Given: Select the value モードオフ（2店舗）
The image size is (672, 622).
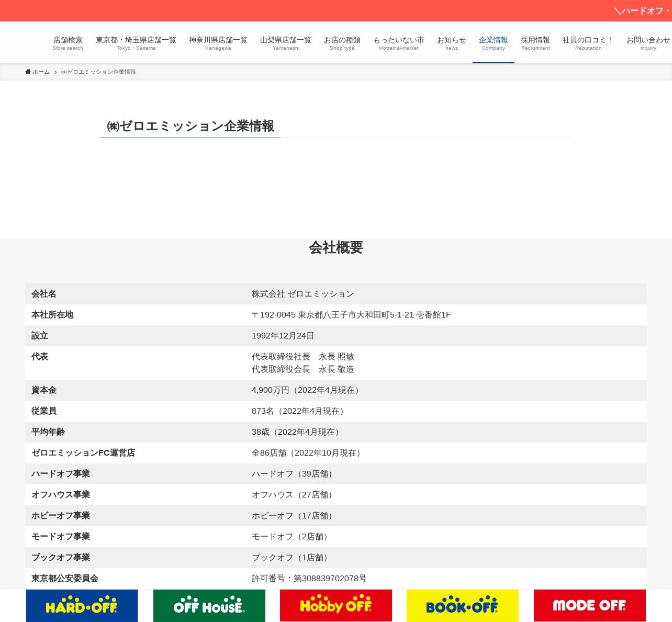Looking at the screenshot, I should click(292, 537).
